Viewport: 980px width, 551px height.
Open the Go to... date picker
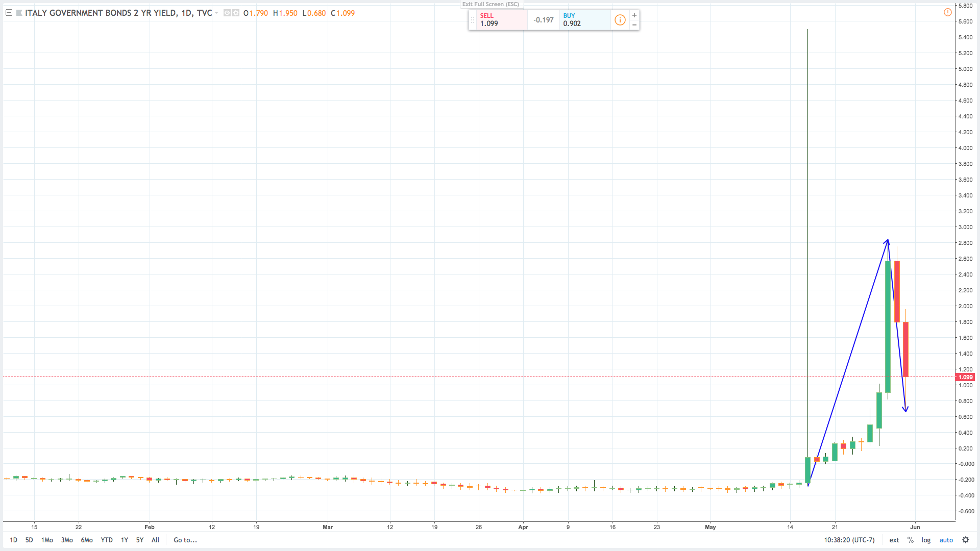point(185,540)
